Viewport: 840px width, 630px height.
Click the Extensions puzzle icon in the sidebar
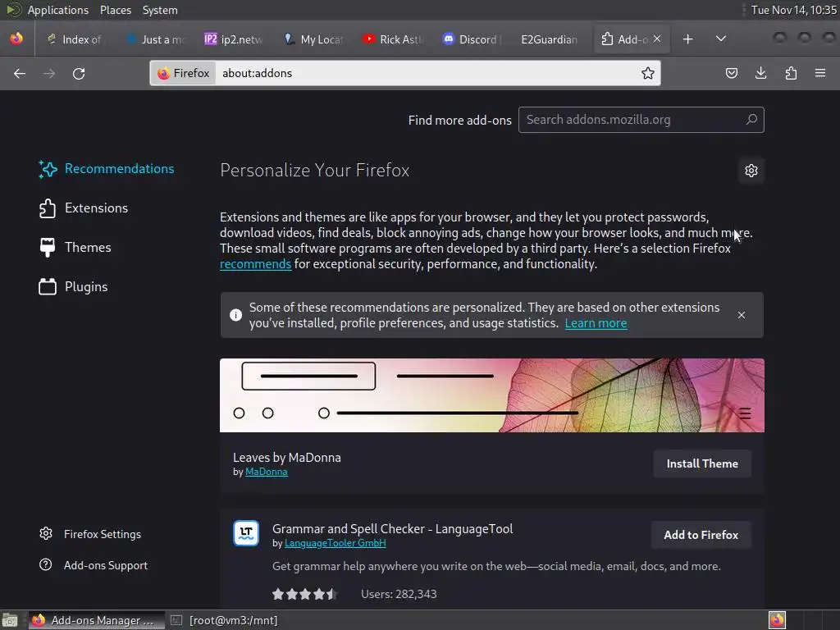pos(47,208)
